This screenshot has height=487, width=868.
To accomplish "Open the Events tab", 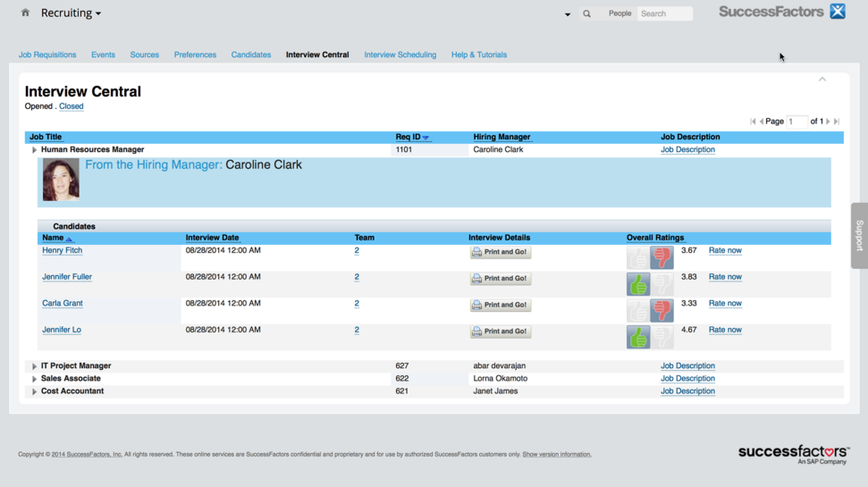I will (x=103, y=55).
